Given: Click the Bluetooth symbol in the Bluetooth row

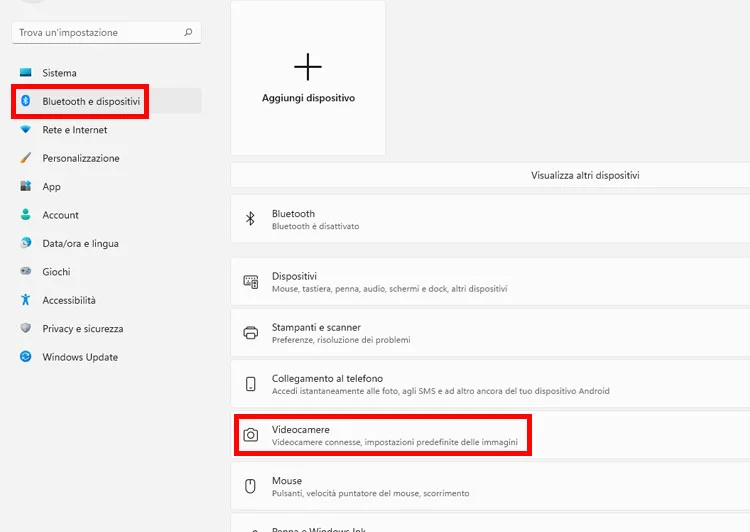Looking at the screenshot, I should [x=250, y=219].
